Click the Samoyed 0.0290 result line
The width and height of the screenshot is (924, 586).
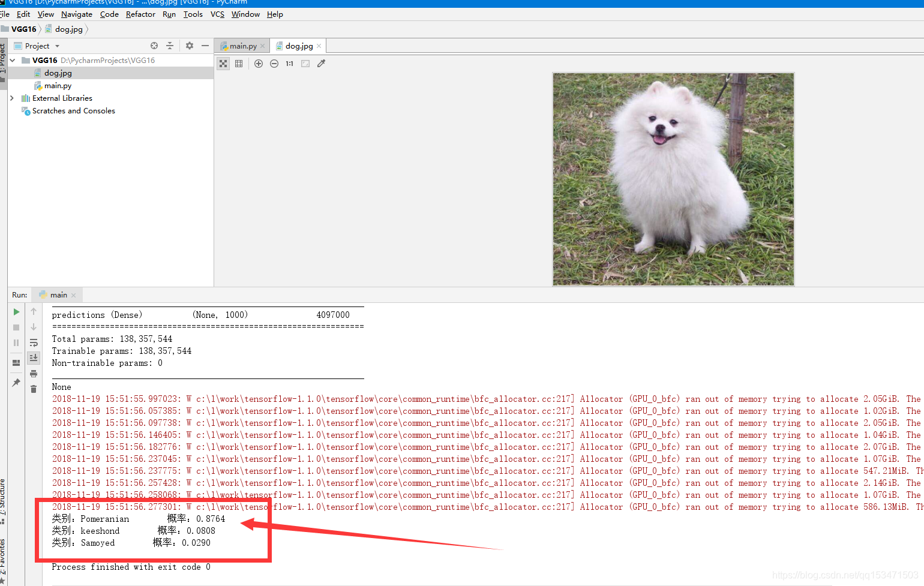point(131,543)
